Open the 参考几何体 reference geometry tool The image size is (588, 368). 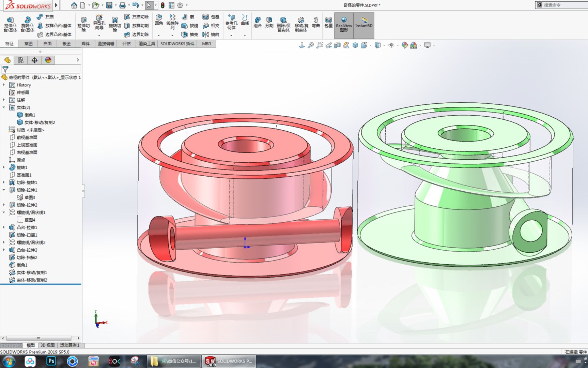(231, 22)
